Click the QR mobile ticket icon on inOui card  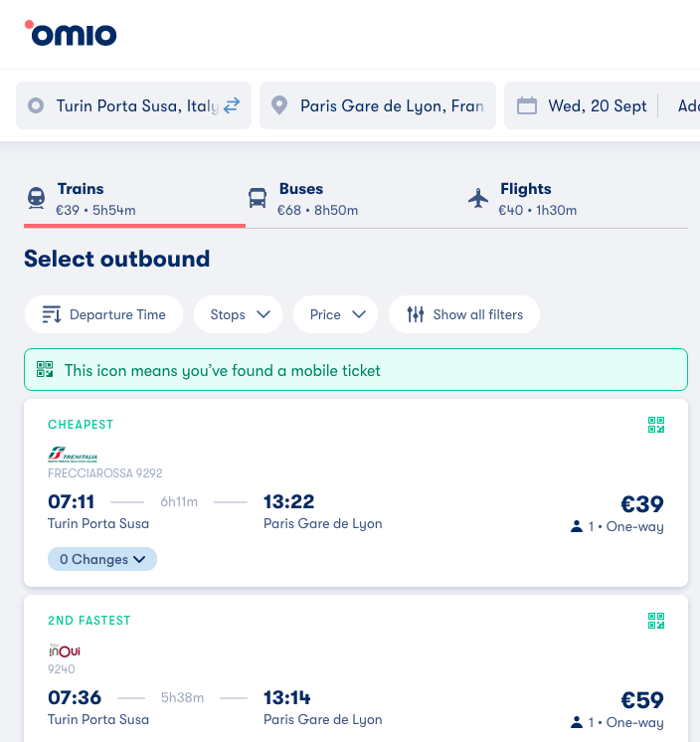coord(656,622)
